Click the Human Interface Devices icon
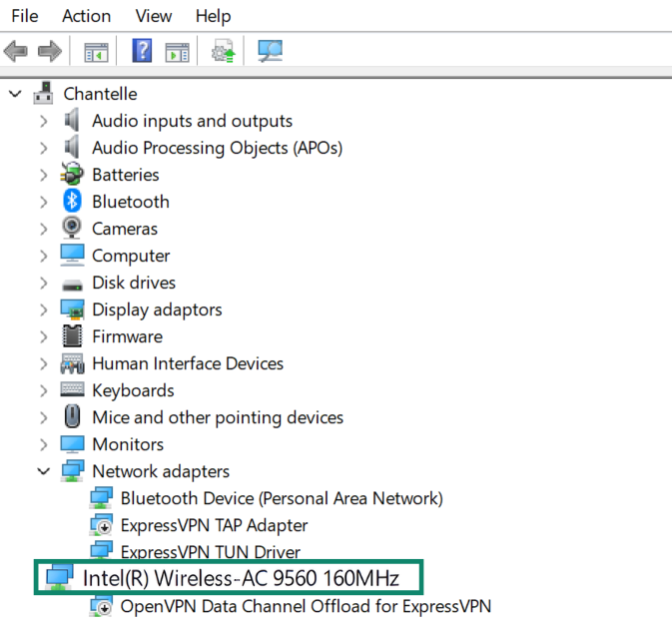This screenshot has height=621, width=672. [72, 363]
